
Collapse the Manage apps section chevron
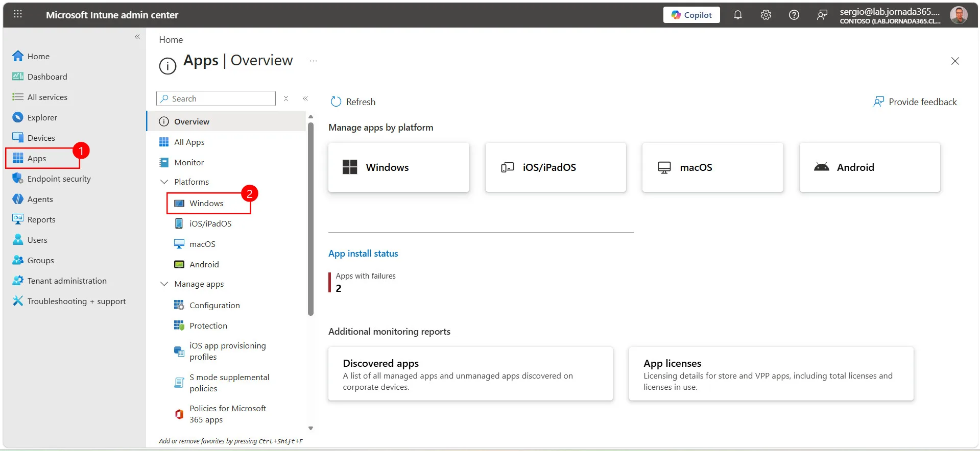[164, 284]
